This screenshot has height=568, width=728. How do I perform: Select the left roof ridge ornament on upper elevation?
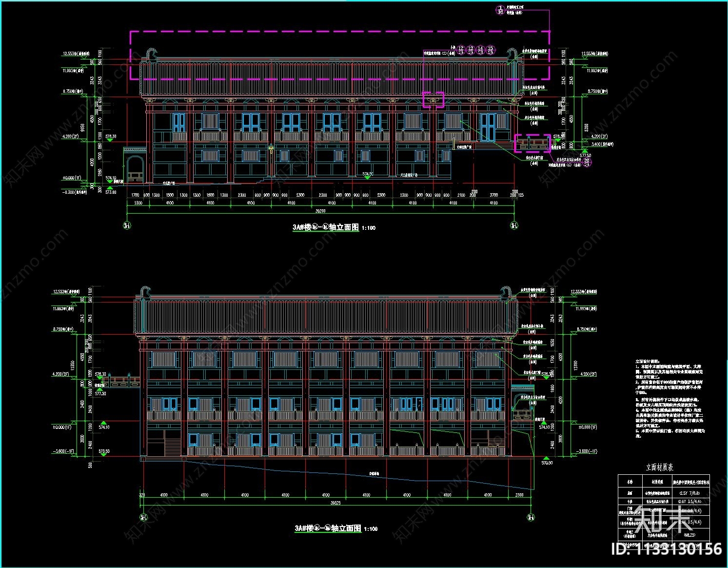[152, 54]
